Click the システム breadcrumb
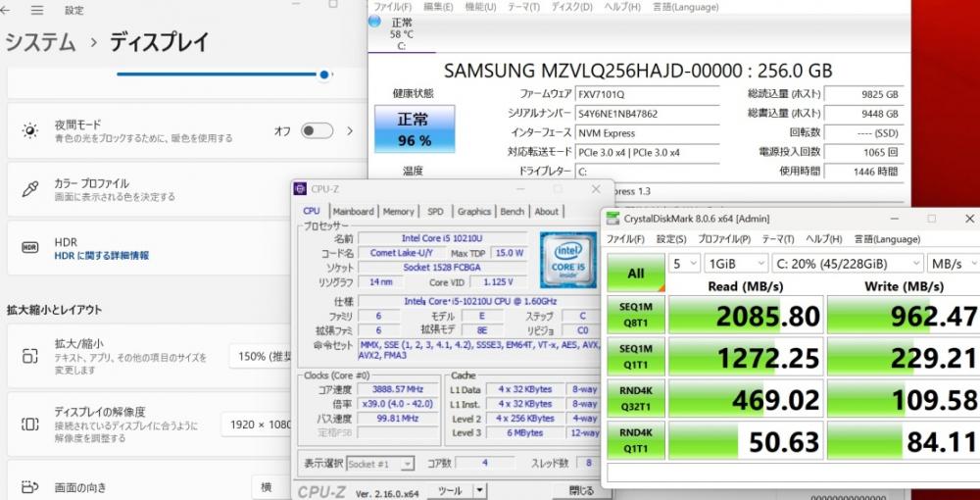Screen dimensions: 980x500 pyautogui.click(x=40, y=42)
